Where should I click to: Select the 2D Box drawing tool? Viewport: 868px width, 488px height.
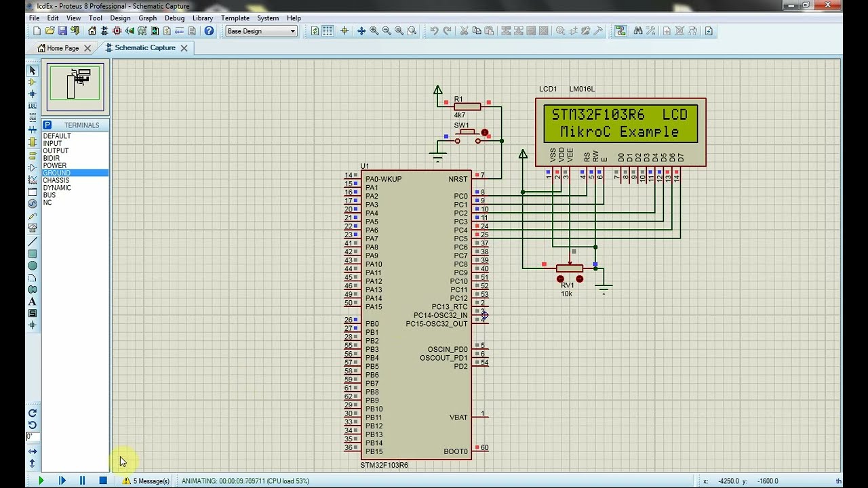[x=32, y=254]
